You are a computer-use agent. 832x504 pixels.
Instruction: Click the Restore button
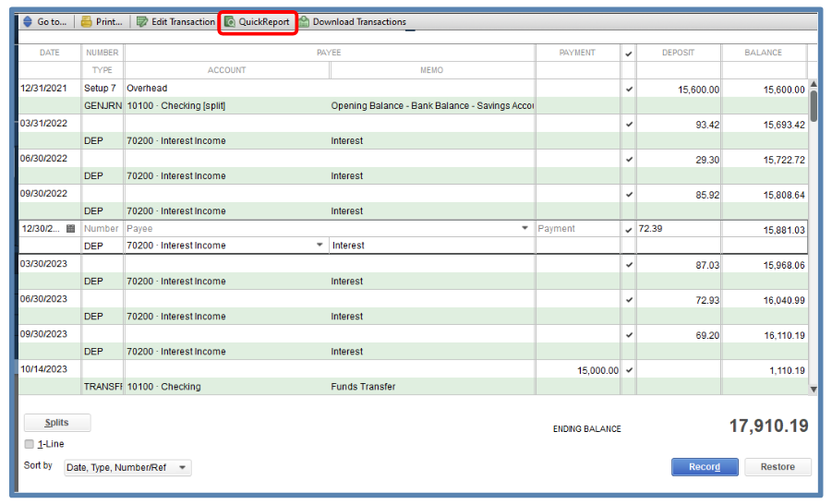(778, 467)
